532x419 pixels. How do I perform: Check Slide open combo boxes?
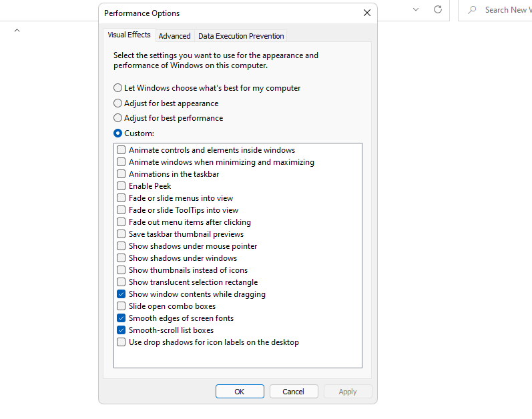tap(121, 306)
